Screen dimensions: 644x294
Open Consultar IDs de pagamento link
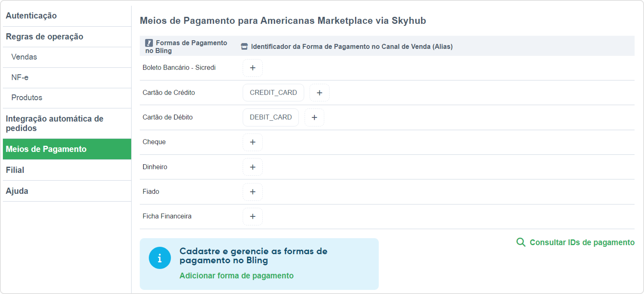[x=582, y=242]
